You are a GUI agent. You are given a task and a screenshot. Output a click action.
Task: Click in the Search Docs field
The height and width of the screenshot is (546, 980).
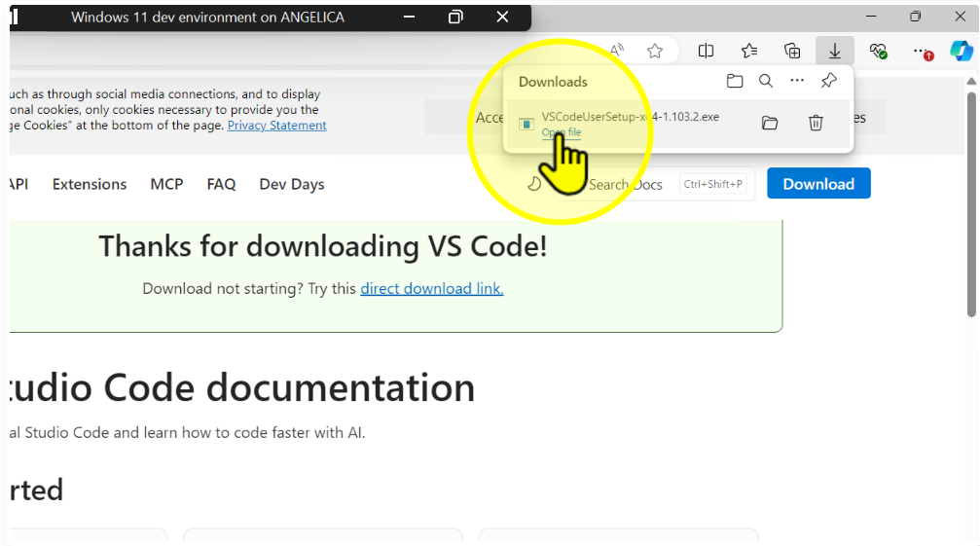654,184
